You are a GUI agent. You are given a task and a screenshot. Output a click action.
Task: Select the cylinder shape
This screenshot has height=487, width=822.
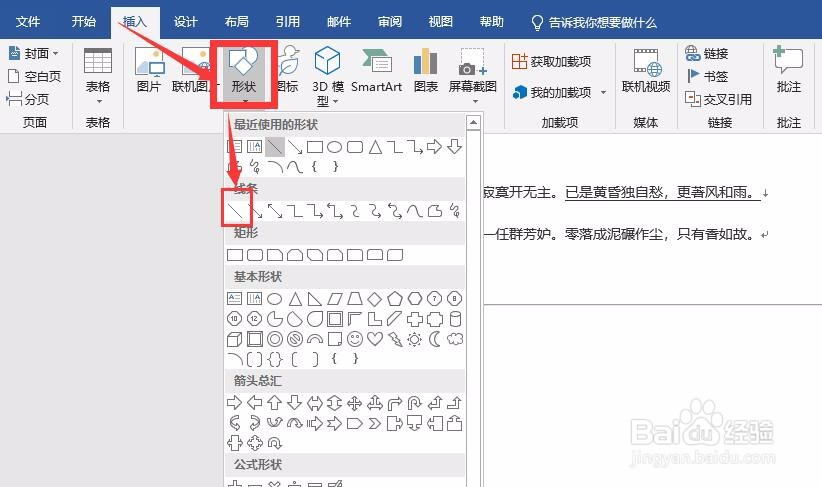click(455, 319)
